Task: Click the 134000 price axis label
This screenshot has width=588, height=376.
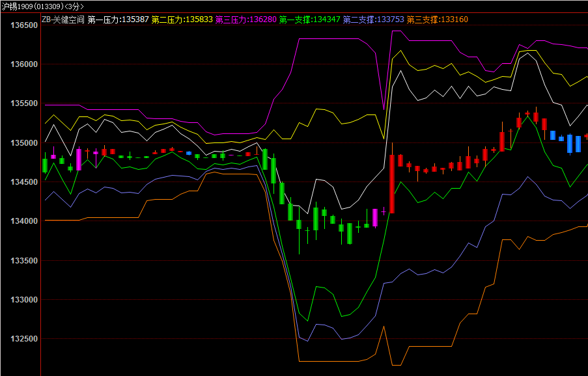Action: 24,221
